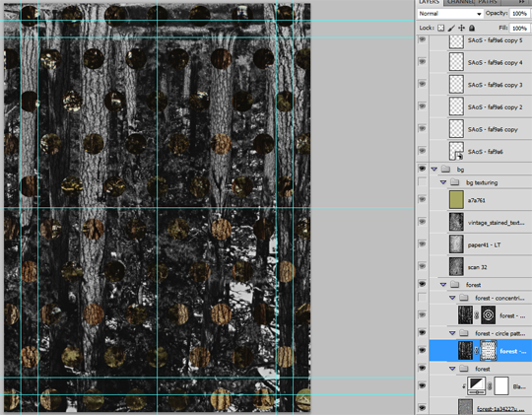Click the bg texturing folder icon
The image size is (532, 415).
[x=454, y=182]
